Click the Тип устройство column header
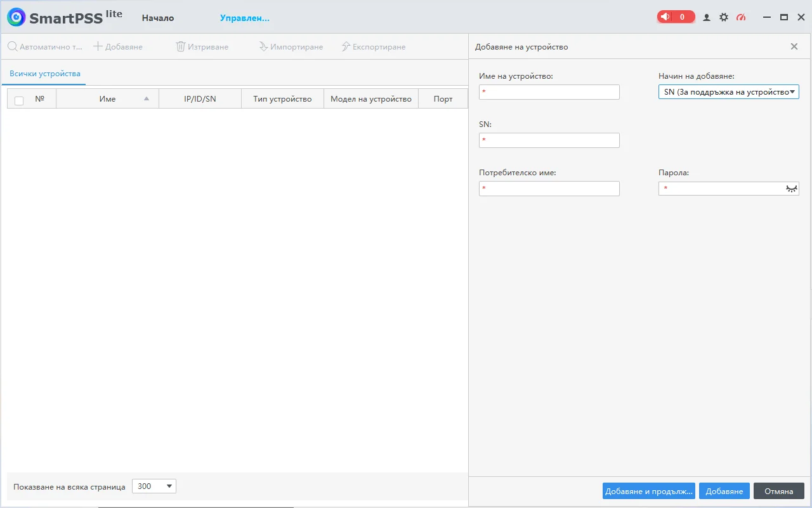Image resolution: width=812 pixels, height=508 pixels. click(282, 99)
